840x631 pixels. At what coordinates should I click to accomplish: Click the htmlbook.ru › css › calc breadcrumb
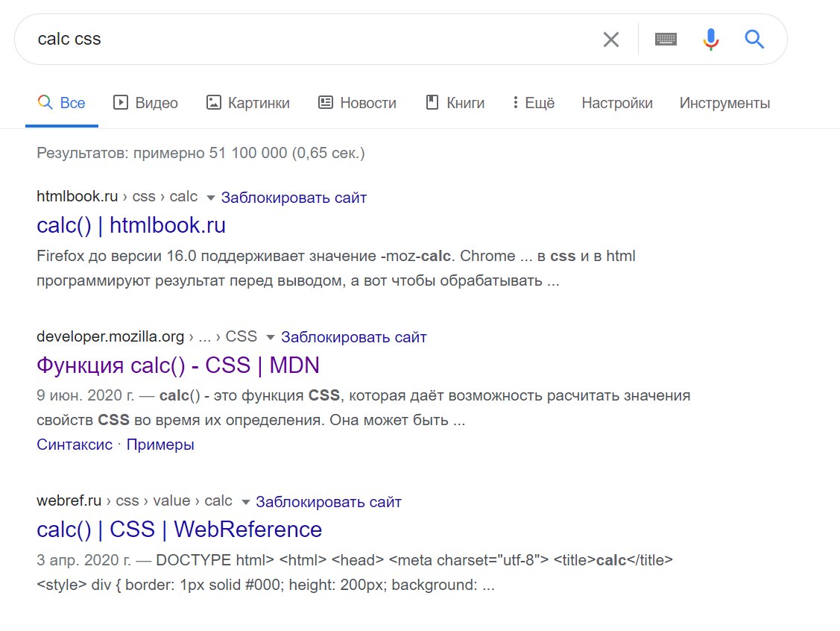click(x=117, y=197)
